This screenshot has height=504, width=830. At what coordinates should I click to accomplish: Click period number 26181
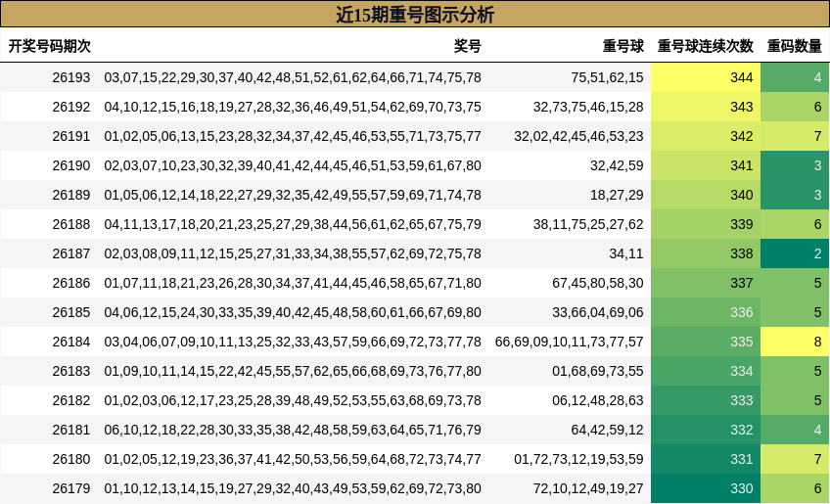[71, 430]
